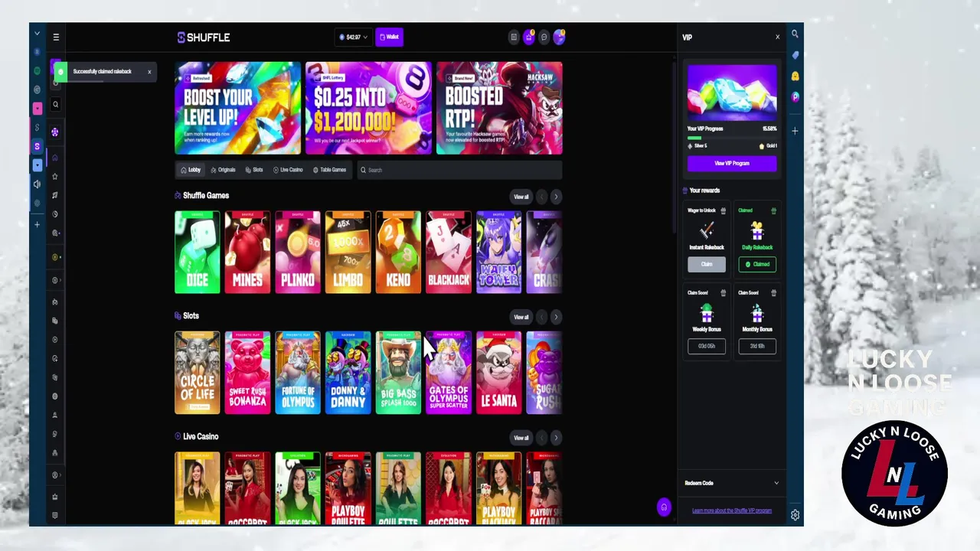The image size is (980, 551).
Task: Open the bet slip list icon in header
Action: [514, 37]
